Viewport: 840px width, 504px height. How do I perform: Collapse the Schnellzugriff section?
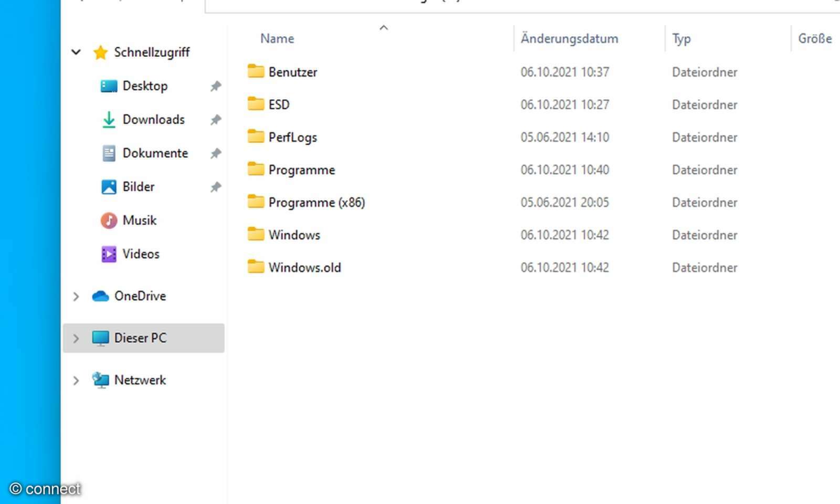tap(76, 52)
